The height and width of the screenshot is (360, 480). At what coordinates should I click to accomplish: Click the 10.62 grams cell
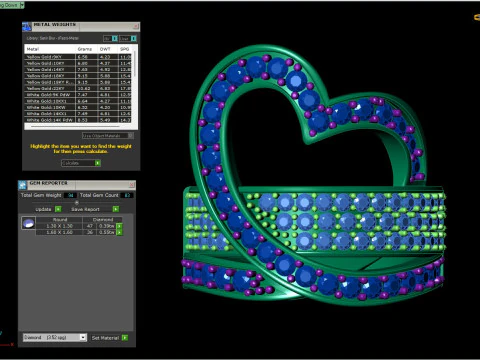click(x=87, y=89)
